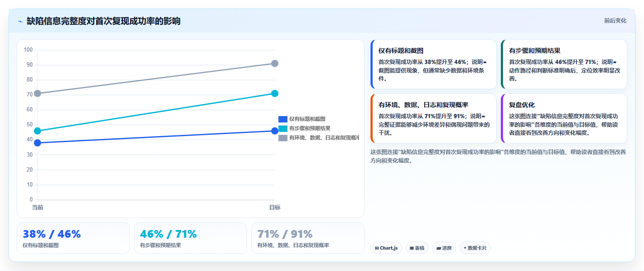Toggle the 有环境、数据、日志和复现概率 legend color box
The width and height of the screenshot is (644, 271).
click(x=282, y=138)
